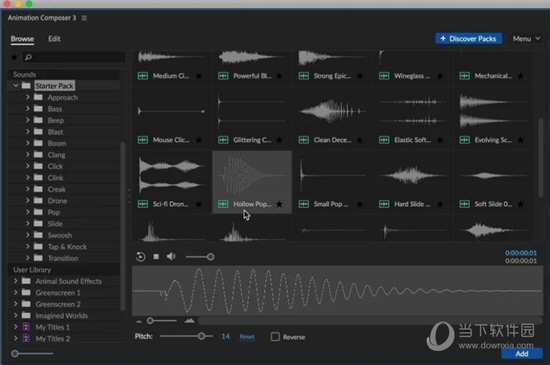This screenshot has width=550, height=365.
Task: Select the Mouse Clic... waveform thumbnail
Action: [171, 111]
